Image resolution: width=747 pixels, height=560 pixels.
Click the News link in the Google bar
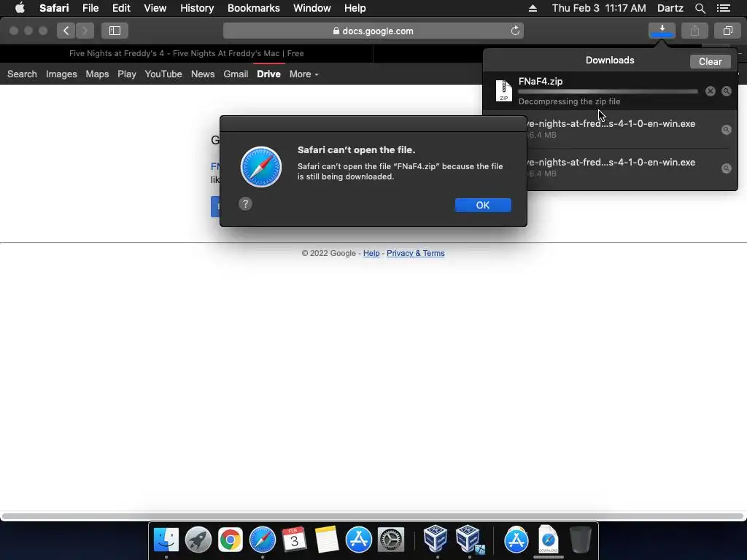203,74
